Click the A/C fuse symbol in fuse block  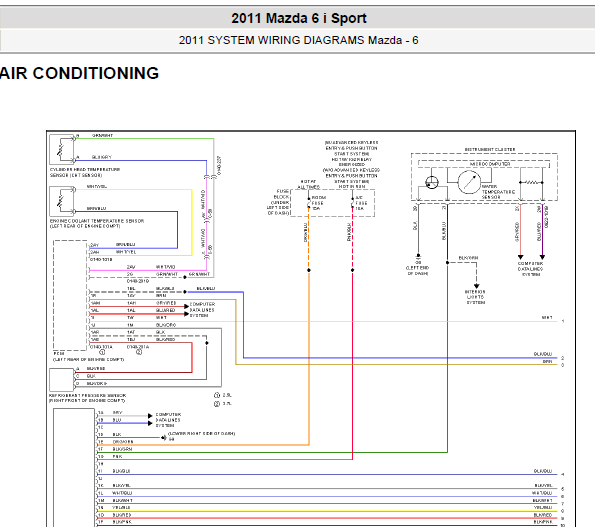[353, 203]
